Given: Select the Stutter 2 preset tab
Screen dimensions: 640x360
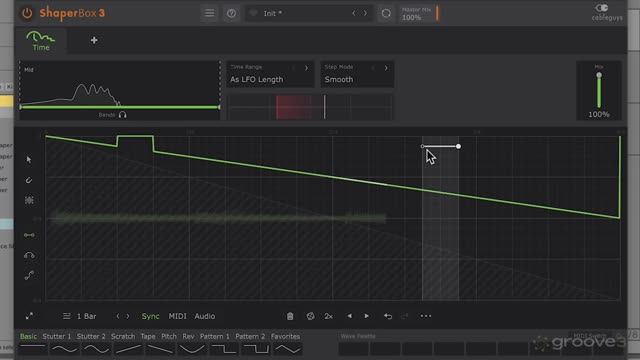Looking at the screenshot, I should pos(91,336).
